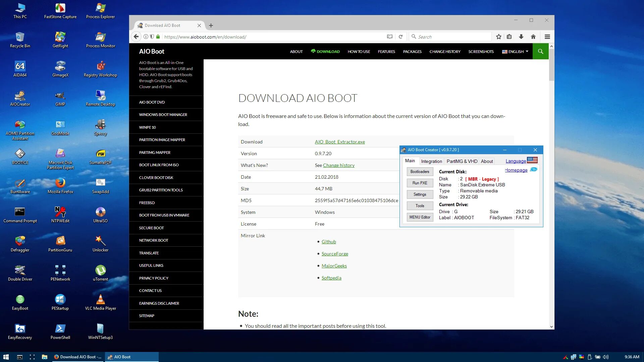Open the PartIMG & VHD tab
The height and width of the screenshot is (362, 644).
pos(462,161)
